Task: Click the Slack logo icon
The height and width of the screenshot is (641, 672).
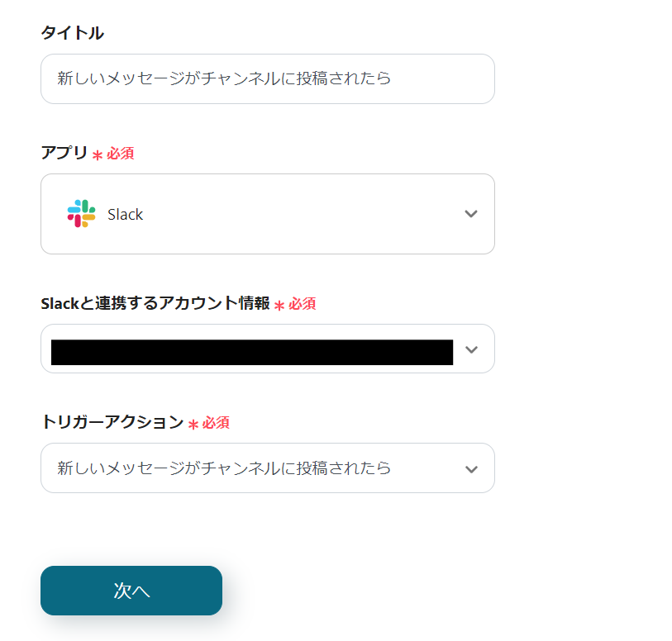Action: pos(81,214)
